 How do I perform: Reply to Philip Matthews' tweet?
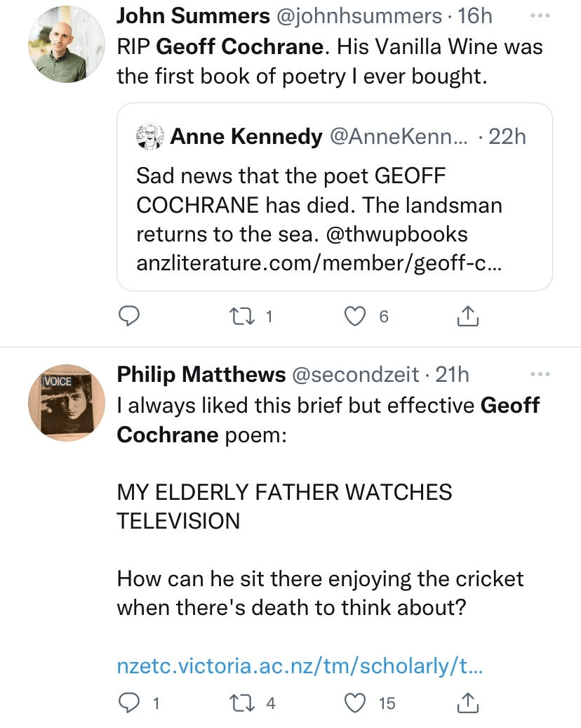coord(128,702)
